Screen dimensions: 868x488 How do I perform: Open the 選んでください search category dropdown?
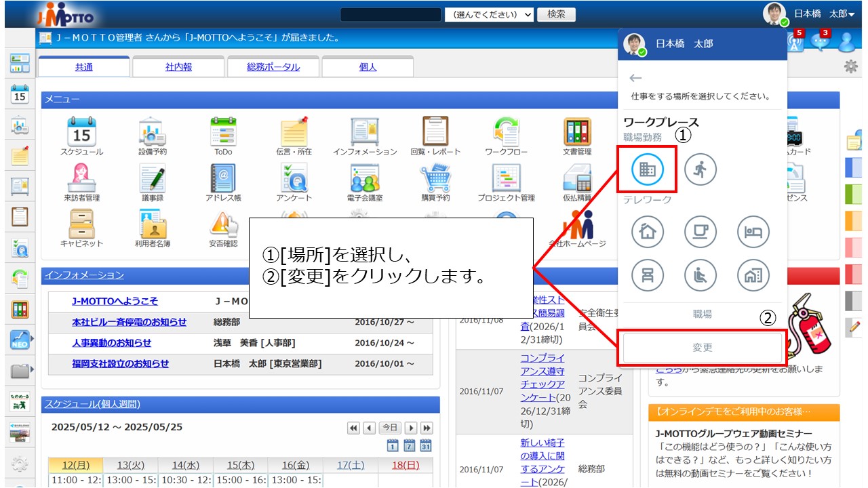489,14
